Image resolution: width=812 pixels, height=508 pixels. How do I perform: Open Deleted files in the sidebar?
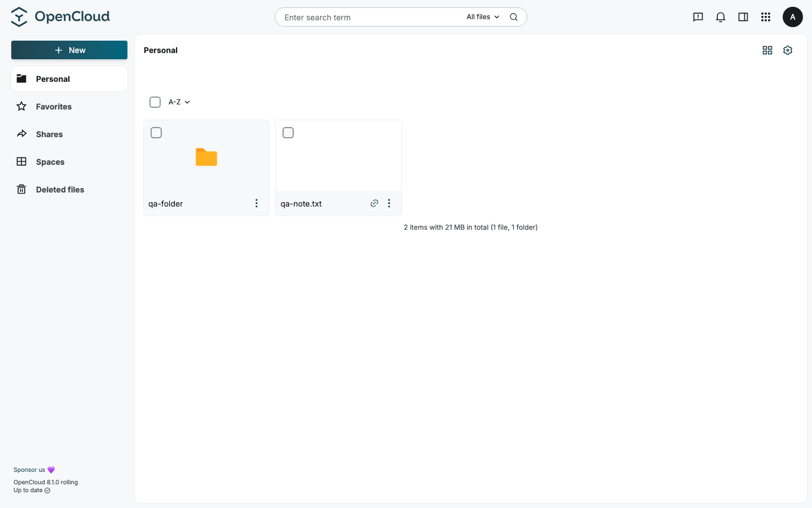pyautogui.click(x=69, y=190)
